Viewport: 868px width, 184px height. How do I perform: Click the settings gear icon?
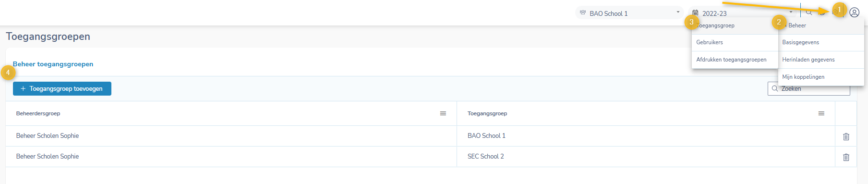[835, 12]
